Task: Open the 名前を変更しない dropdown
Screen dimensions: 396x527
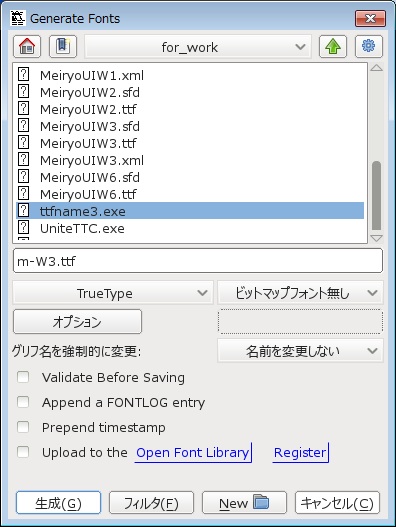Action: (301, 351)
